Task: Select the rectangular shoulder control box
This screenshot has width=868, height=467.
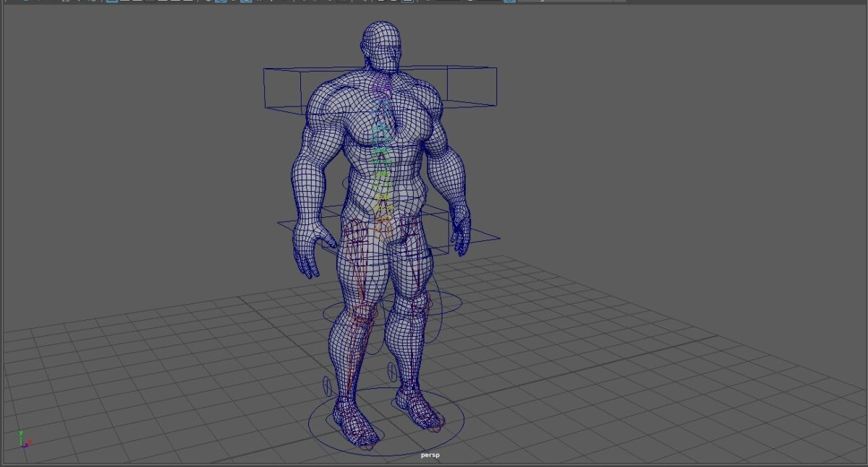Action: (x=380, y=92)
